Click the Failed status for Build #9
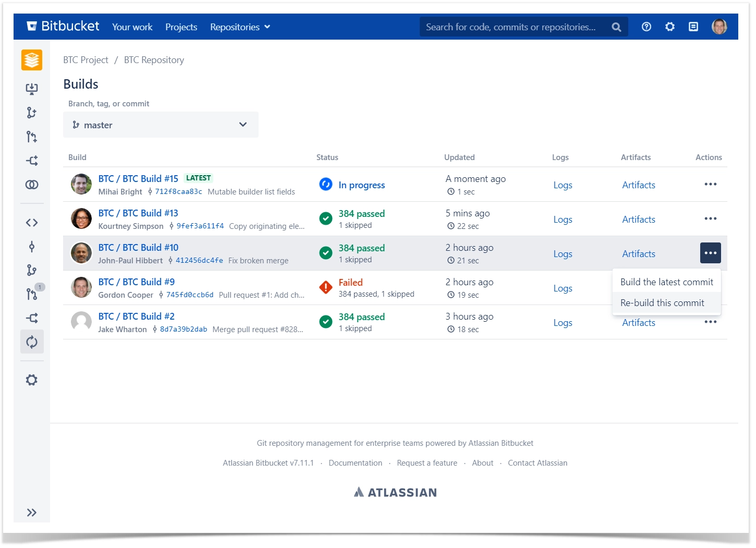 [x=350, y=283]
